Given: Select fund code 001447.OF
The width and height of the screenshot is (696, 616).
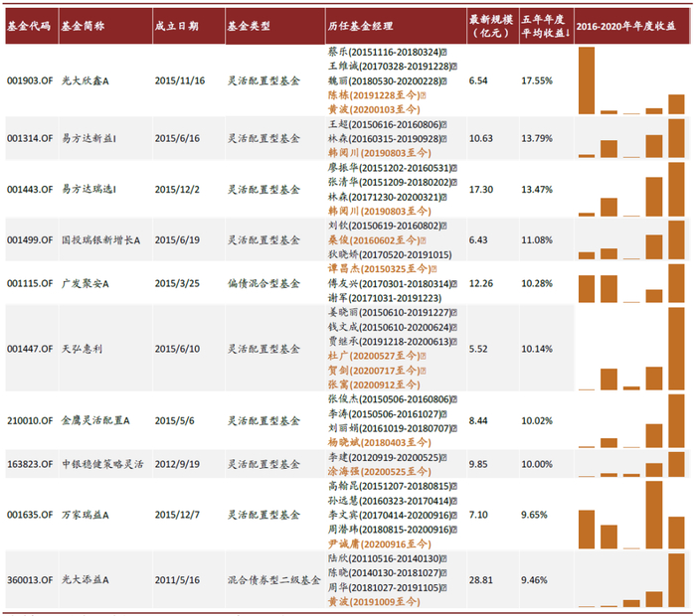Looking at the screenshot, I should pyautogui.click(x=30, y=349).
